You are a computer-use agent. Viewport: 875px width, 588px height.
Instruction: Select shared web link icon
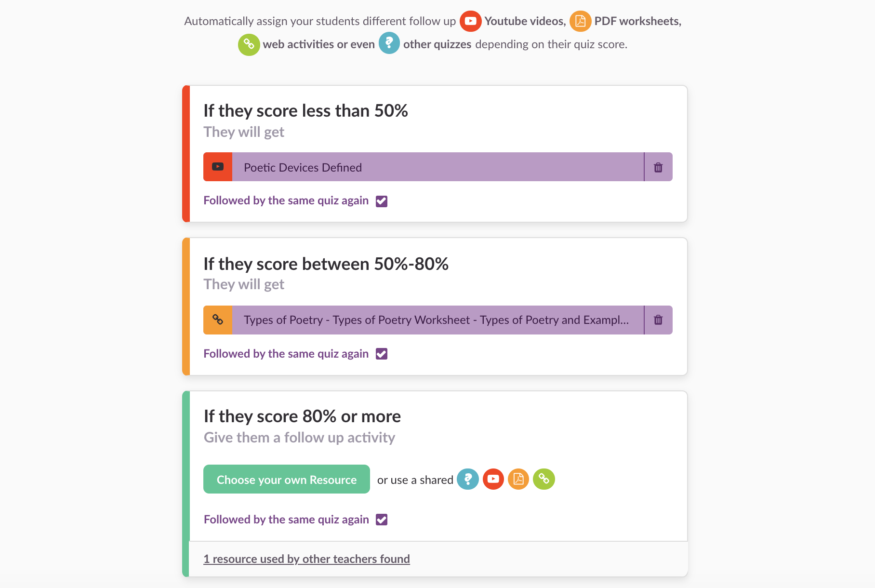tap(544, 479)
